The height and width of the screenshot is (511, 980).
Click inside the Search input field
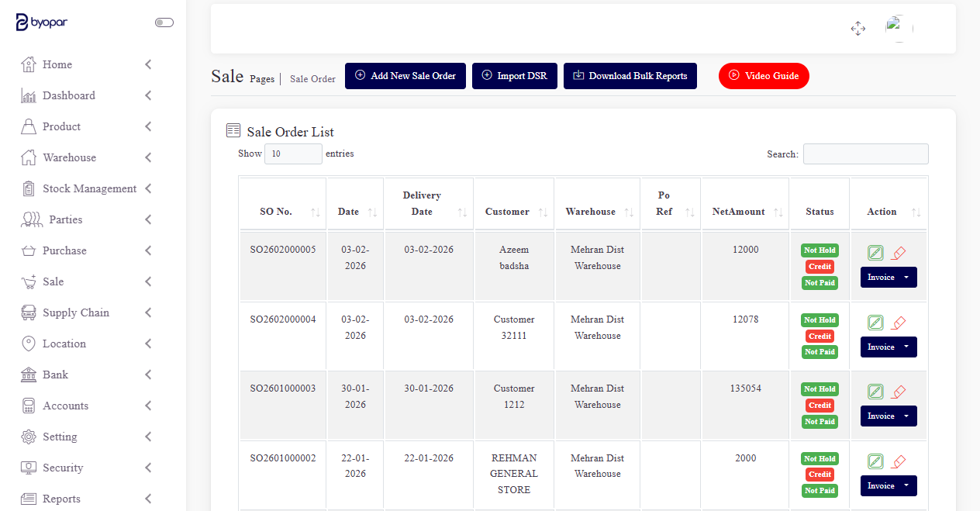(865, 154)
